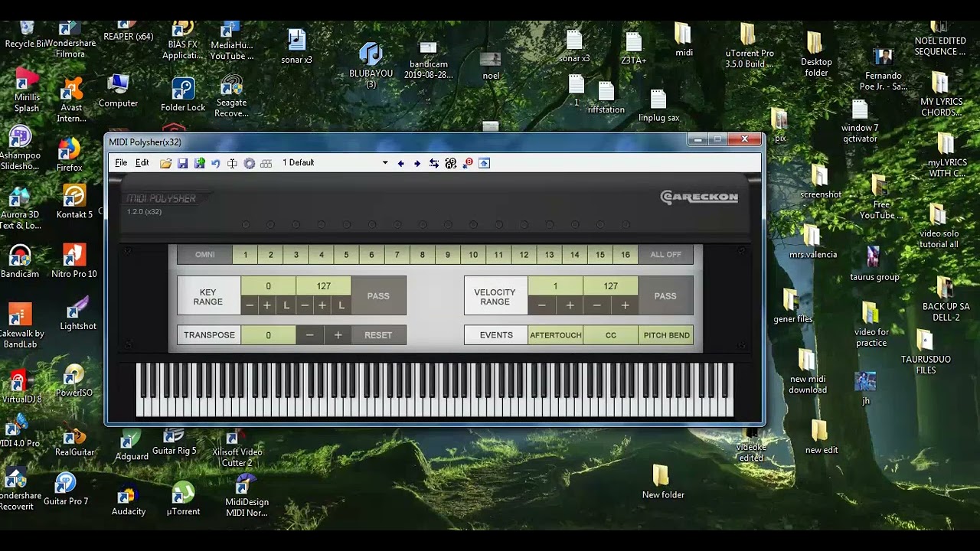This screenshot has width=980, height=551.
Task: Decrease velocity range minimum with minus
Action: coord(542,305)
